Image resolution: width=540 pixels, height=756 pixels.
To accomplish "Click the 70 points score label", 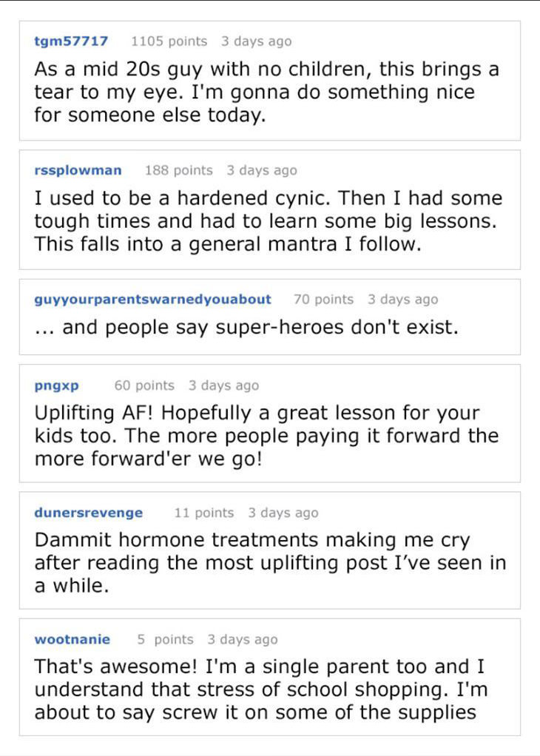I will point(323,300).
